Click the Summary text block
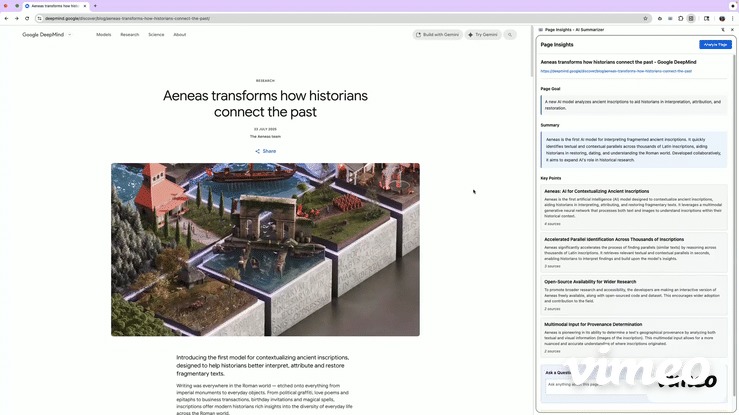Image resolution: width=739 pixels, height=415 pixels. 634,150
